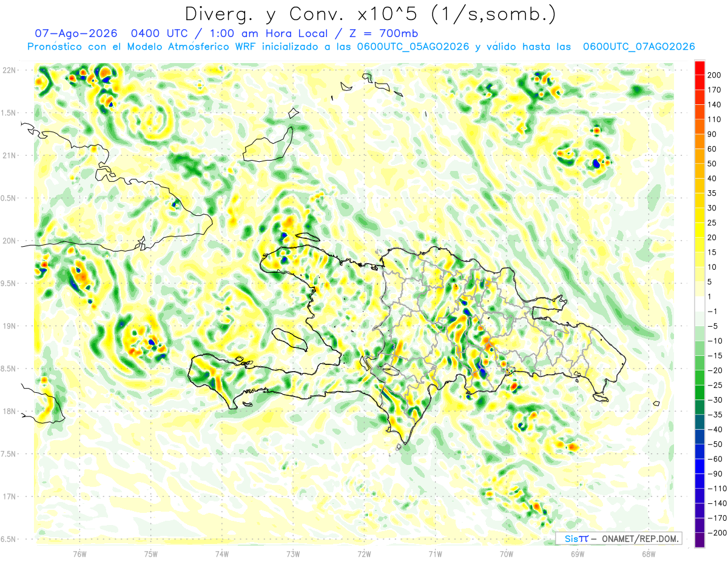Click the -200 color bar label
728x562 pixels.
pyautogui.click(x=717, y=532)
